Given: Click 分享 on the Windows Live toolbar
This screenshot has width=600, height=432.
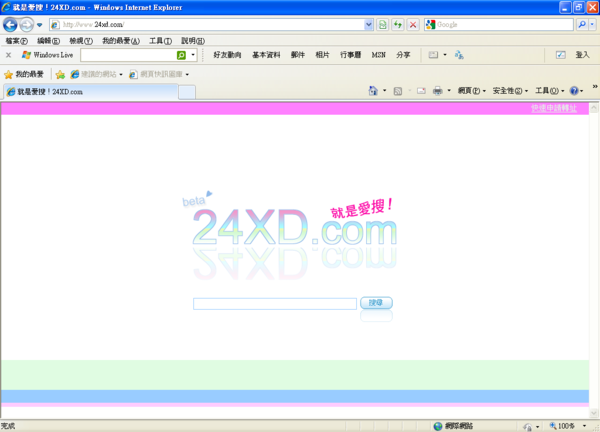Looking at the screenshot, I should [x=403, y=55].
